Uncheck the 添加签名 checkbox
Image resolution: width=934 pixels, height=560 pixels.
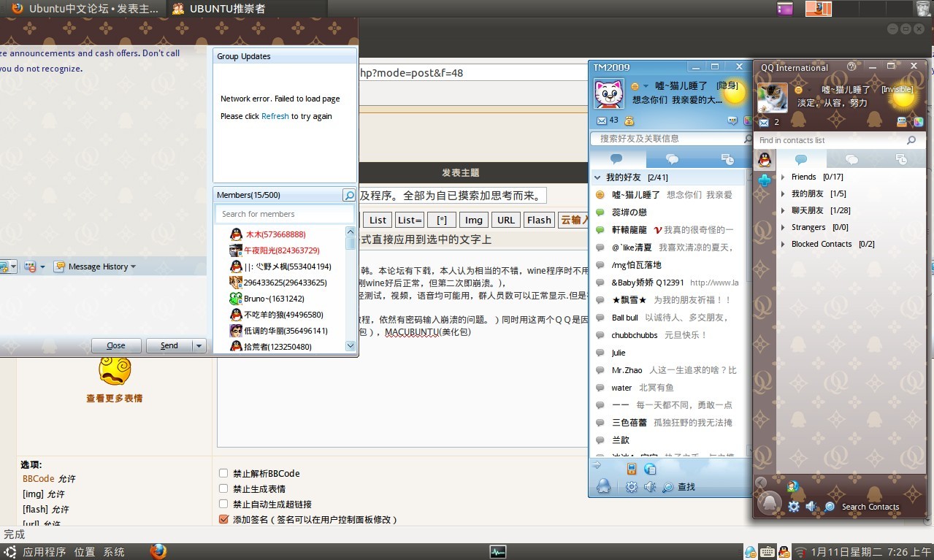tap(224, 519)
